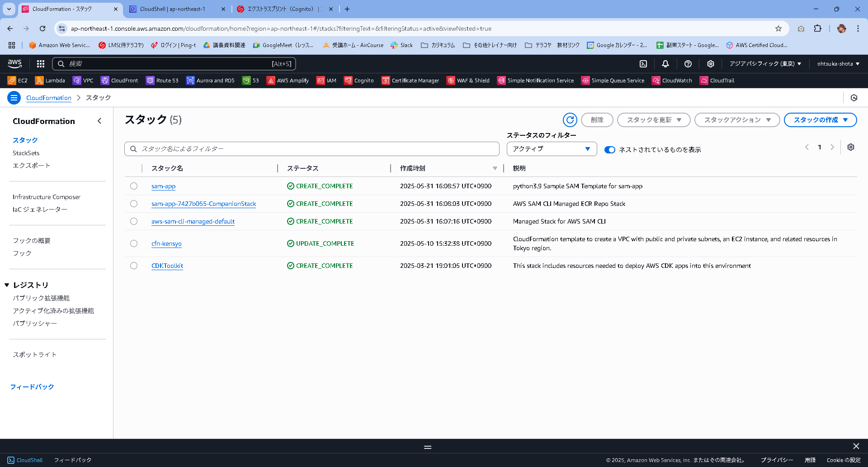Open the ohtsuka-shota account menu
Image resolution: width=868 pixels, height=467 pixels.
tap(838, 64)
